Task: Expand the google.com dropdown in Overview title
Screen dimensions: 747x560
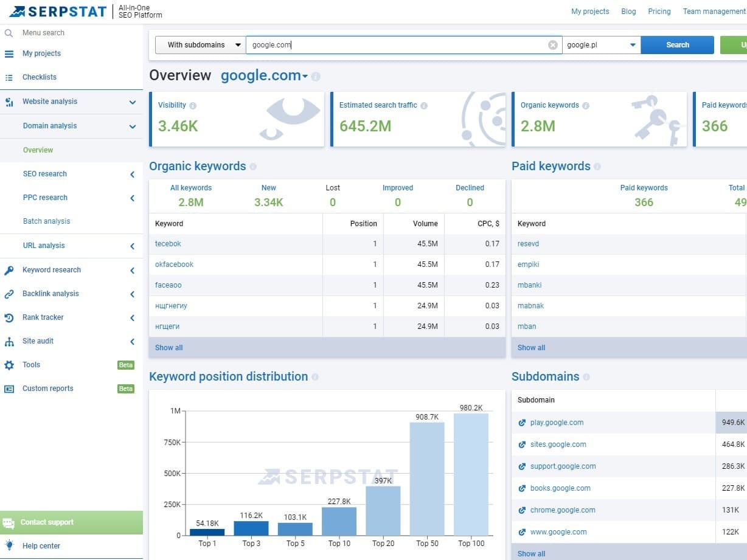Action: [x=304, y=75]
